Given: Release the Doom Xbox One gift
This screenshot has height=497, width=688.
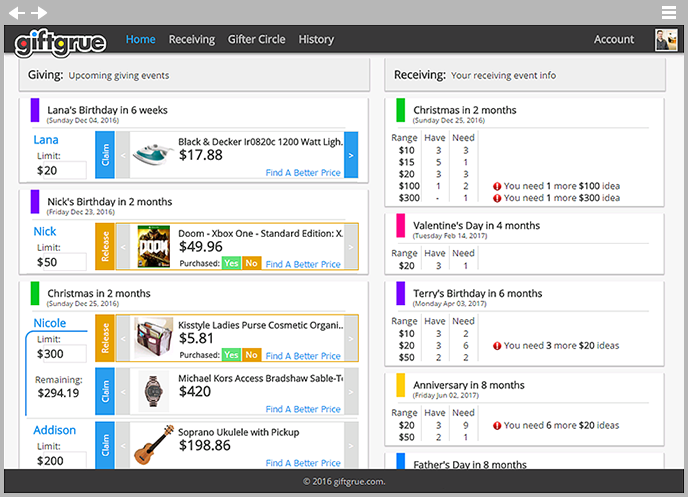Looking at the screenshot, I should [x=105, y=247].
